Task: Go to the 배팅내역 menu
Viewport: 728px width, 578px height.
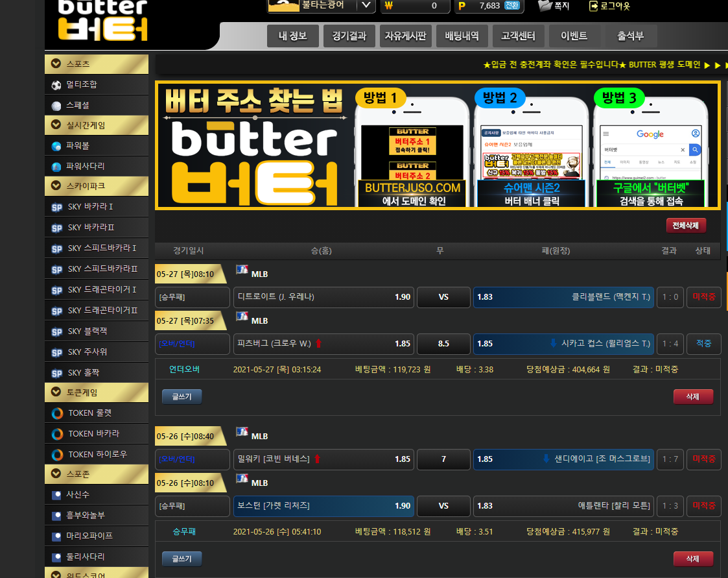Action: [x=462, y=36]
